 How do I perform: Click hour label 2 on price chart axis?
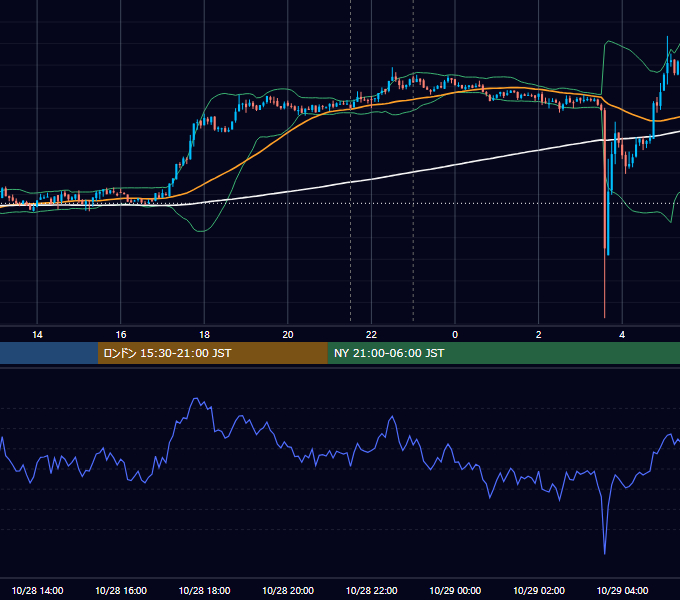(x=539, y=335)
